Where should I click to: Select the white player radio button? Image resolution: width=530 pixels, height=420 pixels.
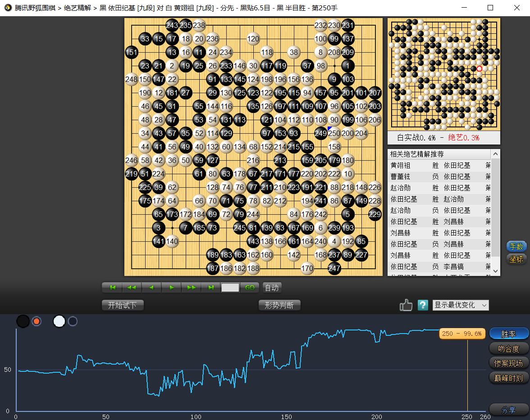[72, 321]
